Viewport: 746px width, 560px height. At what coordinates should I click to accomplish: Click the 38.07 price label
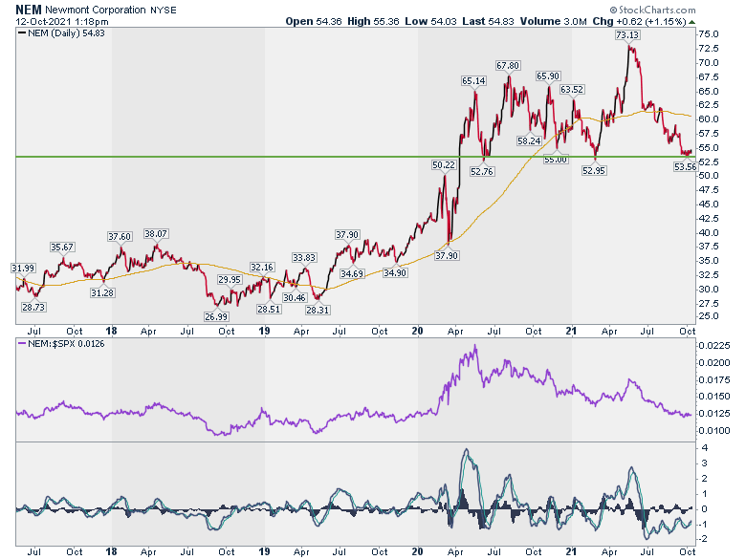156,233
